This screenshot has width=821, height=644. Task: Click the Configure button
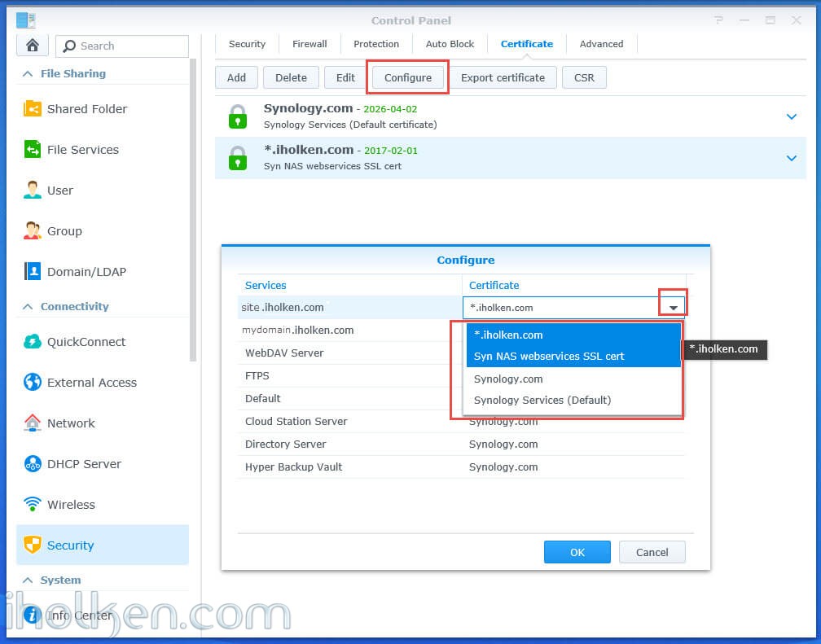click(408, 77)
